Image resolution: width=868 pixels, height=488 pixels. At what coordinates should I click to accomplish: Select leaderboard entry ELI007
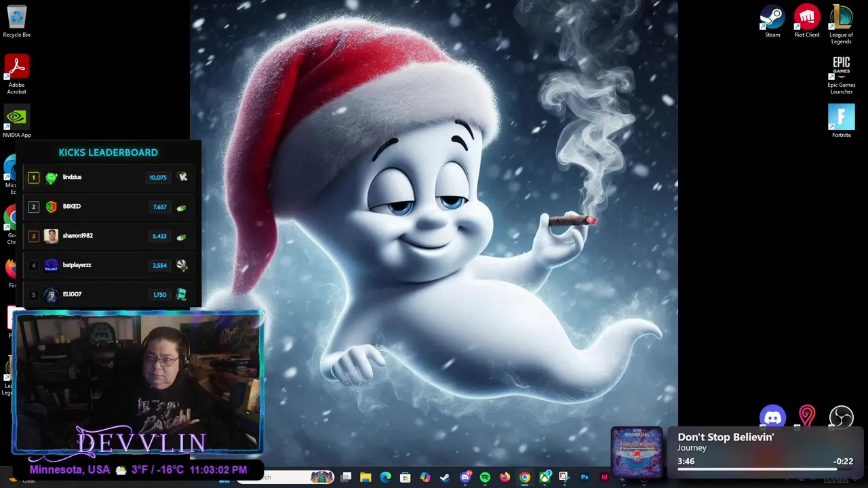pyautogui.click(x=108, y=294)
